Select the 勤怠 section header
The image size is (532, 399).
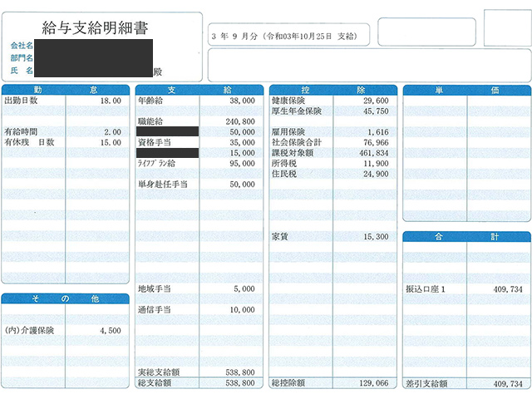(66, 89)
